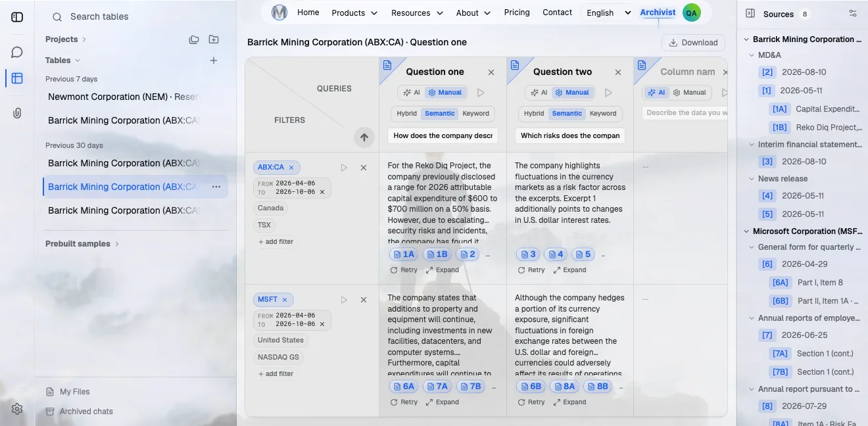The width and height of the screenshot is (868, 426).
Task: Expand the Projects section
Action: pos(66,39)
